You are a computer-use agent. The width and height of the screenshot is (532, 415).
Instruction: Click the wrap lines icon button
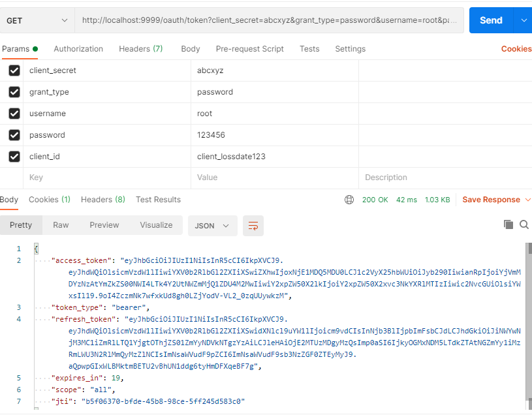click(x=253, y=226)
